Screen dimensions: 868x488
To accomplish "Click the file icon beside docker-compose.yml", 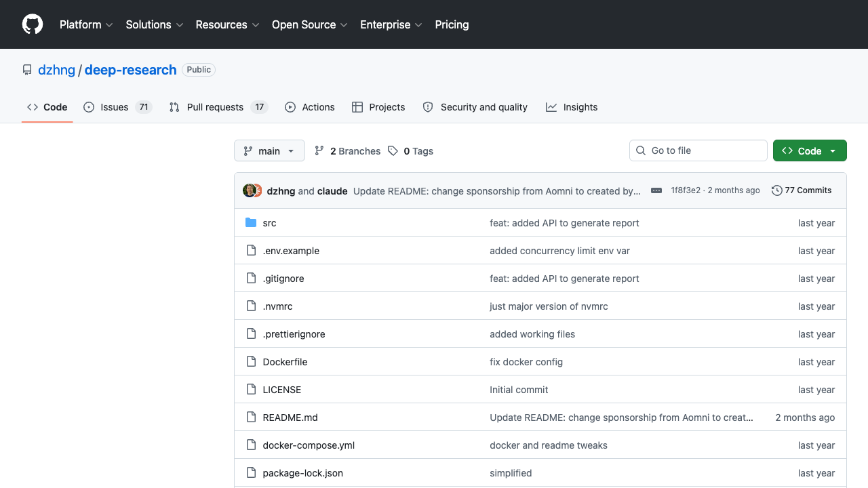I will coord(251,445).
